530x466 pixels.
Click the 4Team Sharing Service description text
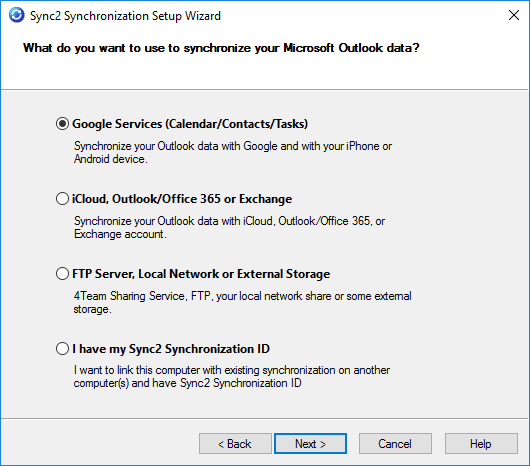242,302
